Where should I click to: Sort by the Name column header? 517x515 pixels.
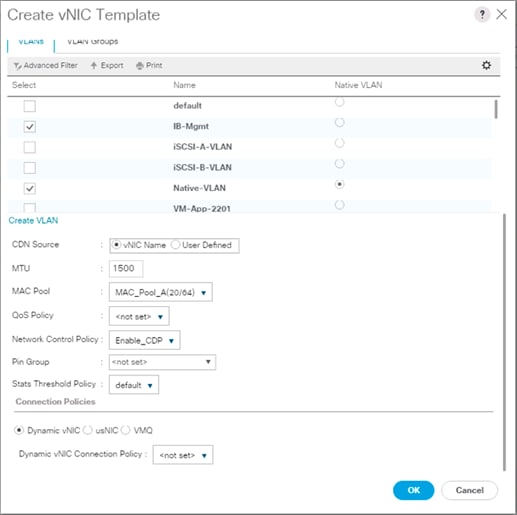pos(184,85)
